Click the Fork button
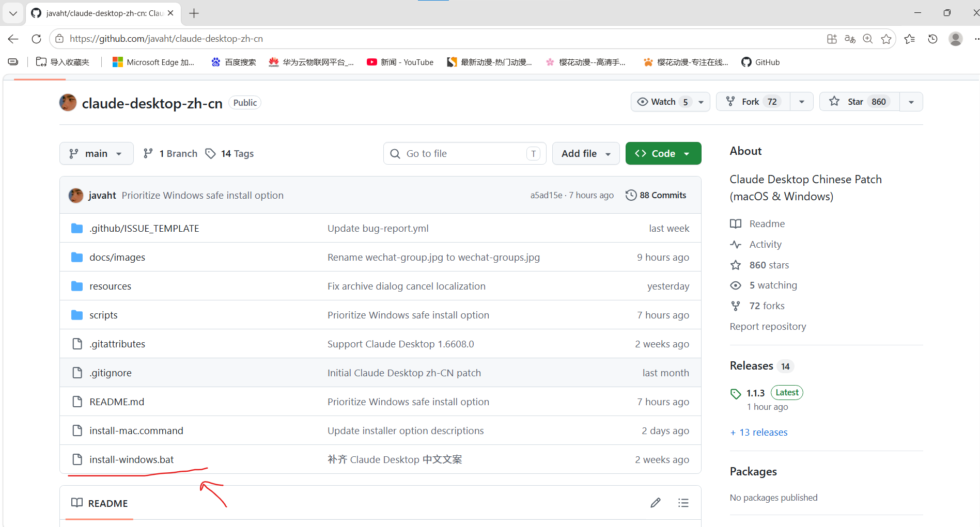 click(x=753, y=102)
